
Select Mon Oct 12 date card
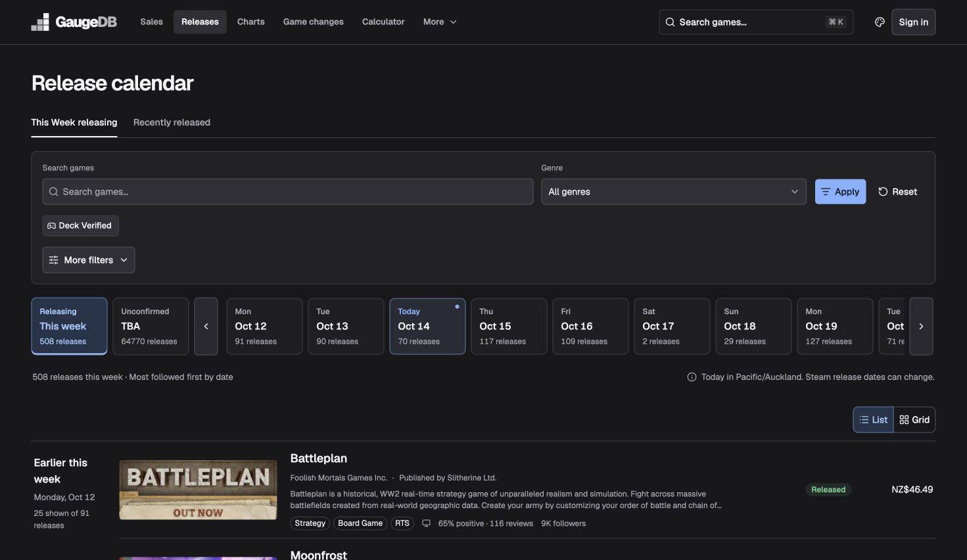tap(264, 326)
